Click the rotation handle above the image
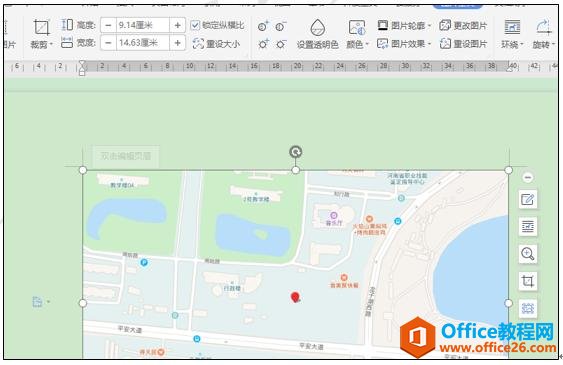563x365 pixels. click(296, 152)
